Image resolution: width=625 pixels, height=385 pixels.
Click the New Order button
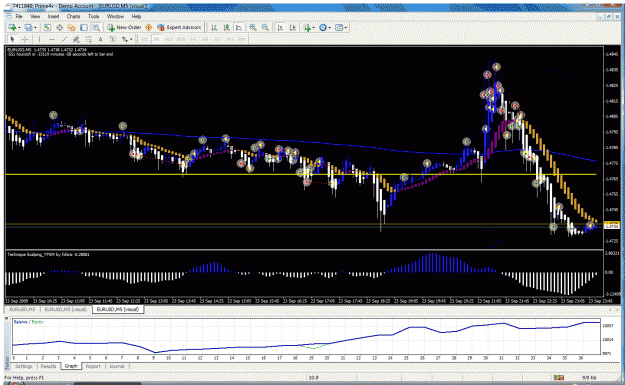click(x=124, y=28)
